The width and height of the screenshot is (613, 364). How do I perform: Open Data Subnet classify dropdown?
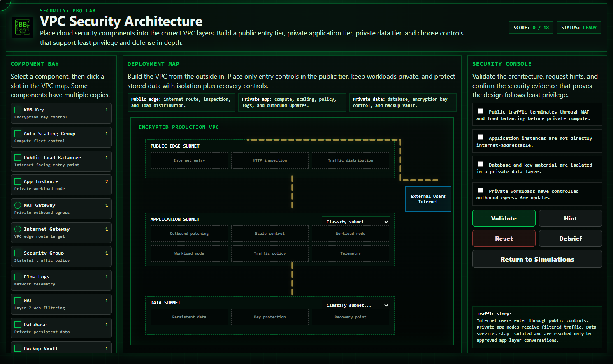pyautogui.click(x=356, y=305)
